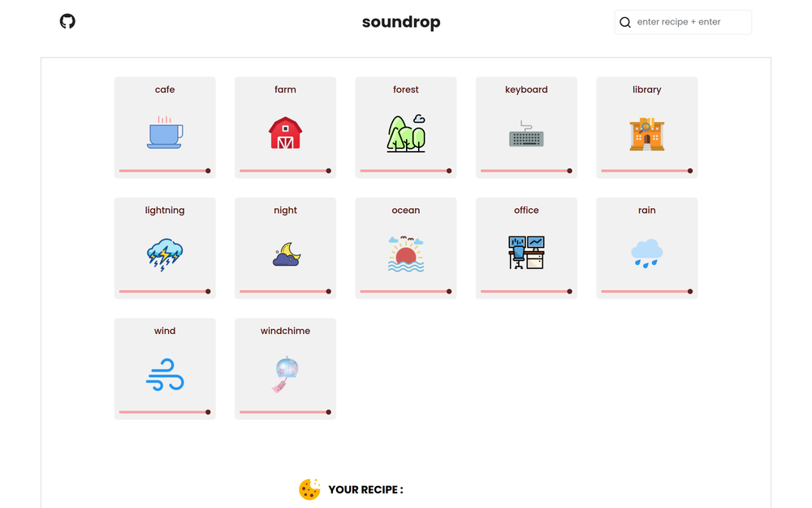Screen dimensions: 812x508
Task: Open the GitHub repository icon
Action: click(67, 21)
